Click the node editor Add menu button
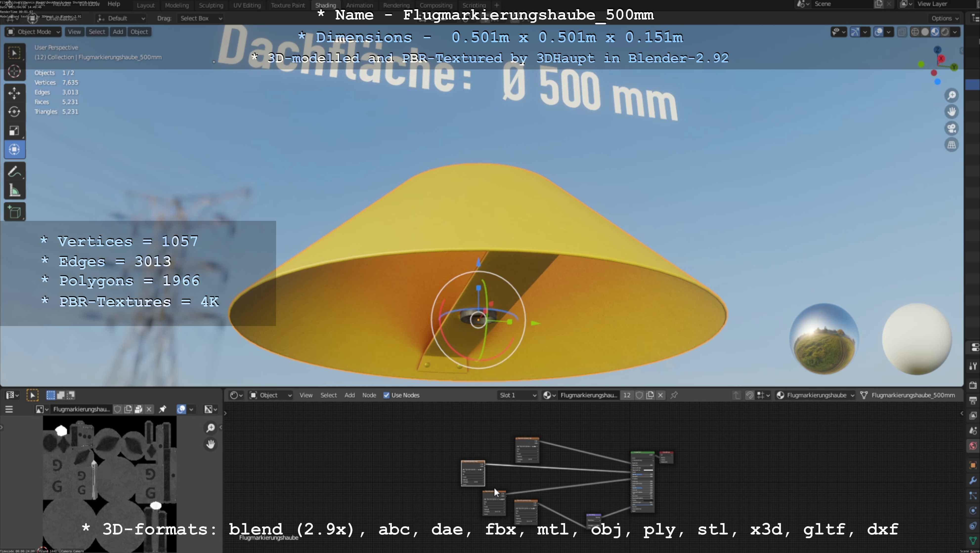The height and width of the screenshot is (553, 980). pyautogui.click(x=350, y=395)
